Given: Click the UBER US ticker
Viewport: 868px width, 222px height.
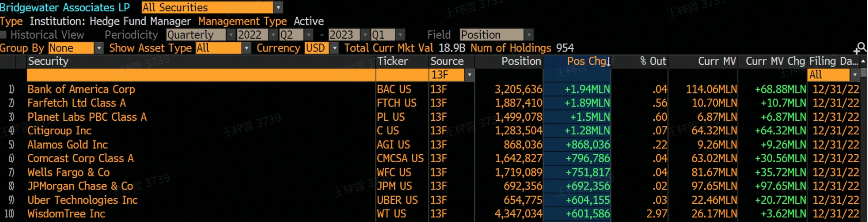Looking at the screenshot, I should coord(397,200).
